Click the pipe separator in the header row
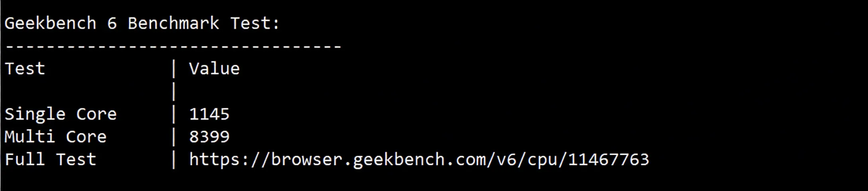The width and height of the screenshot is (868, 191). click(174, 69)
